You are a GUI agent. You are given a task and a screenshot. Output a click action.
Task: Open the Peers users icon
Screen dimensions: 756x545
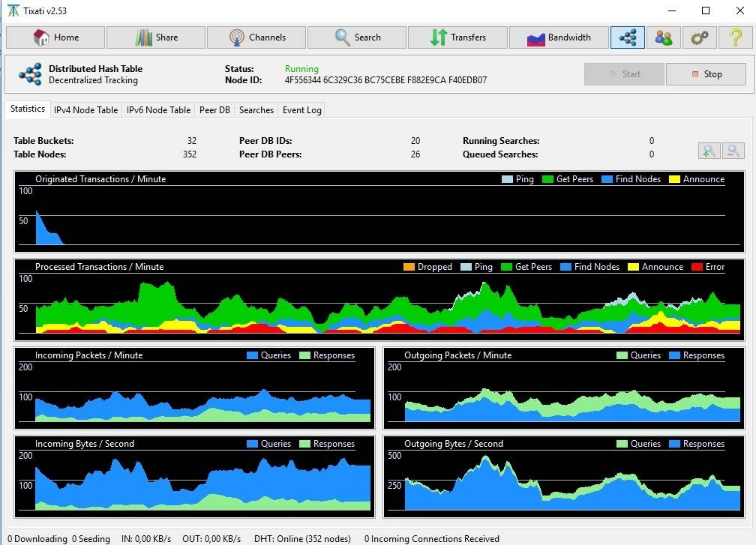[x=664, y=37]
